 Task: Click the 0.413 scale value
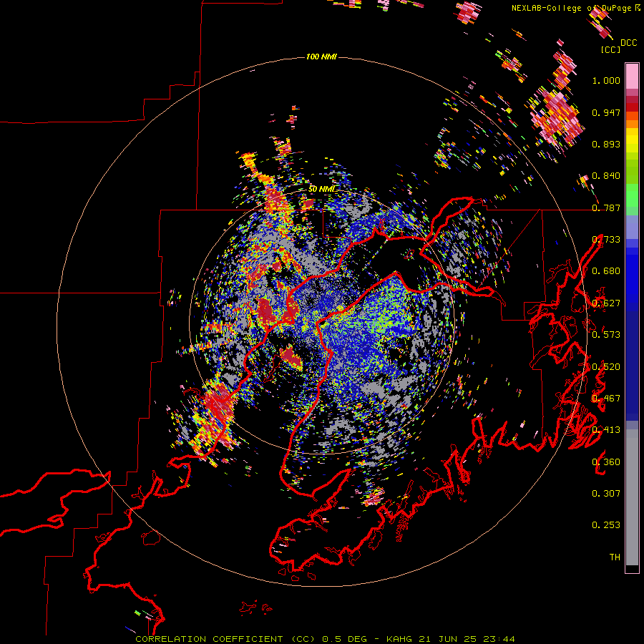tap(606, 430)
